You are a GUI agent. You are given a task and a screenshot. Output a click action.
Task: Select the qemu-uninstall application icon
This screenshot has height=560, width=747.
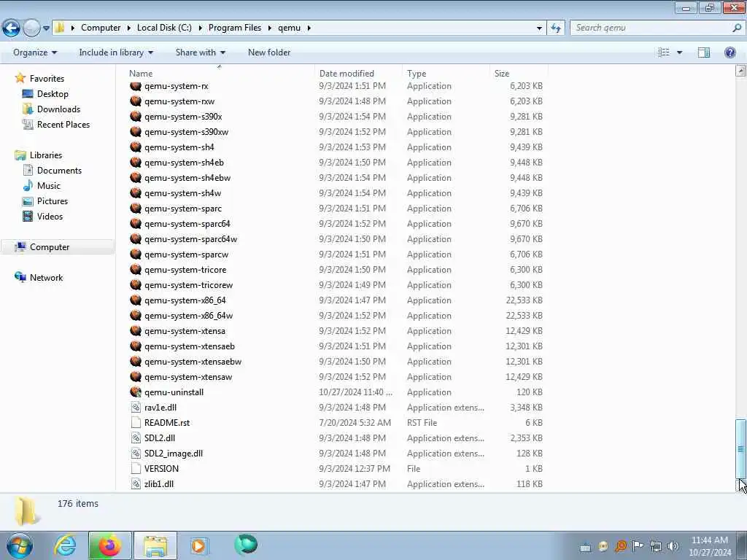tap(136, 392)
